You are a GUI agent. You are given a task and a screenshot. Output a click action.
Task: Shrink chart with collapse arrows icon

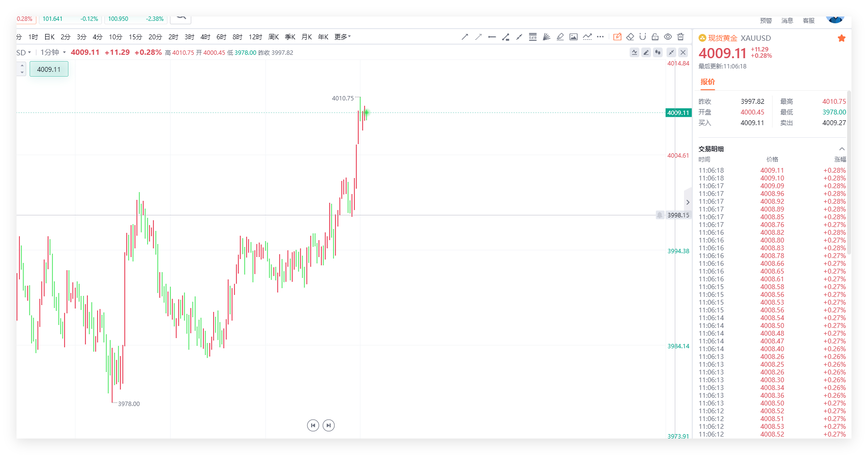(x=671, y=52)
